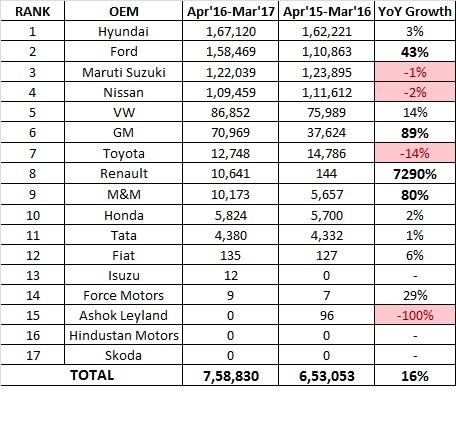Click the pink -1% Maruti Suzuki cell
This screenshot has height=438, width=456.
tap(415, 72)
